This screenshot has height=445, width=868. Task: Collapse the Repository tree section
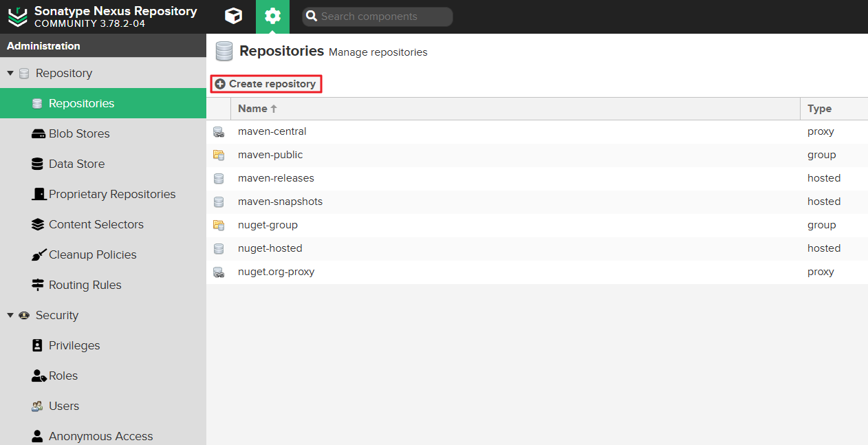point(10,73)
